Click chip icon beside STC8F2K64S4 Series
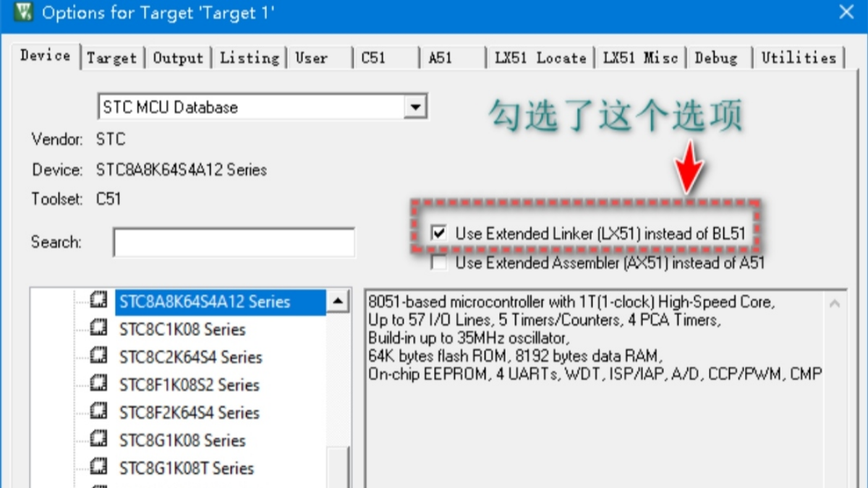Screen dimensions: 868x488 99,412
